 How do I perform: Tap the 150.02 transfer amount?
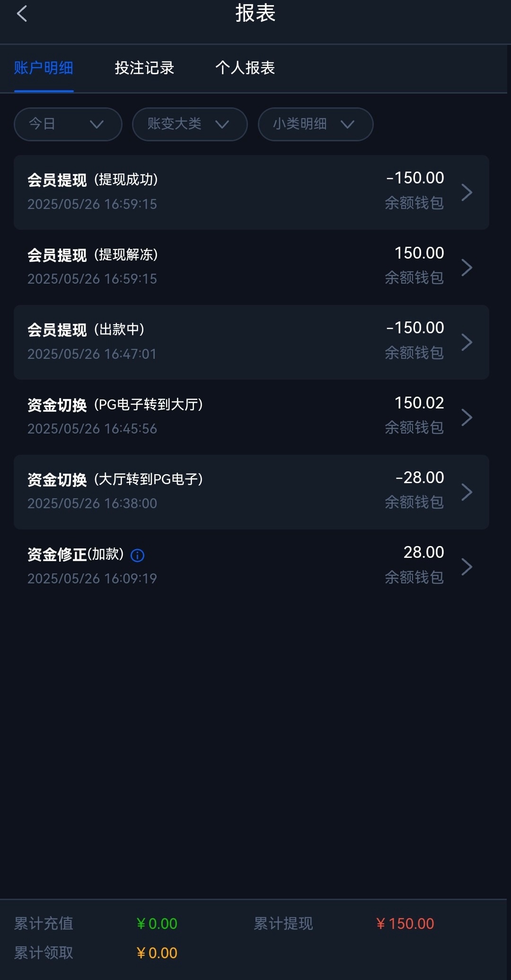(x=419, y=403)
